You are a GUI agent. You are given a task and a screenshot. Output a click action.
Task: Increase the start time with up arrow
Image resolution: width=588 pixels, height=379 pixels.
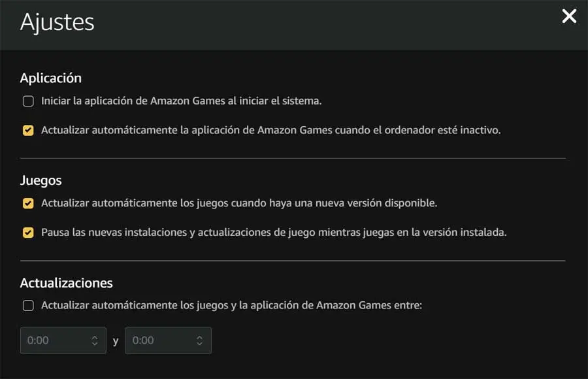click(95, 337)
